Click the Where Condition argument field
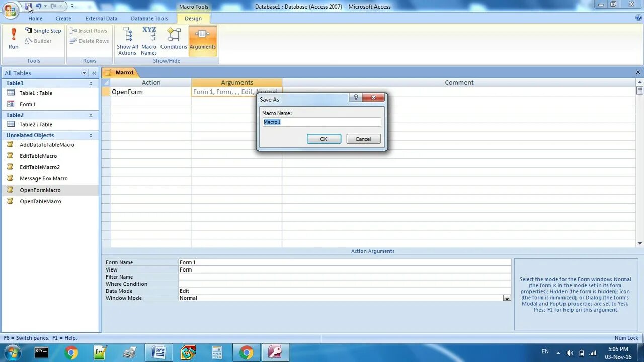 [345, 284]
